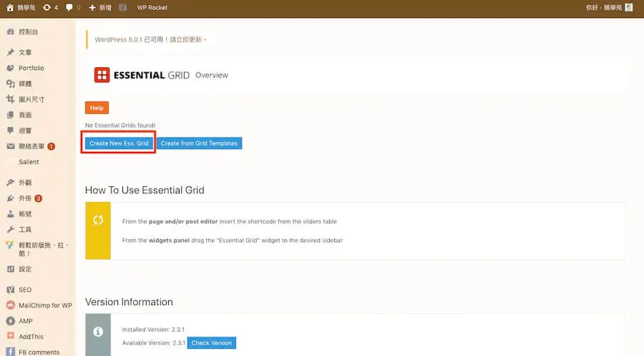The image size is (644, 356).
Task: Click the user avatar in admin bar
Action: point(629,7)
